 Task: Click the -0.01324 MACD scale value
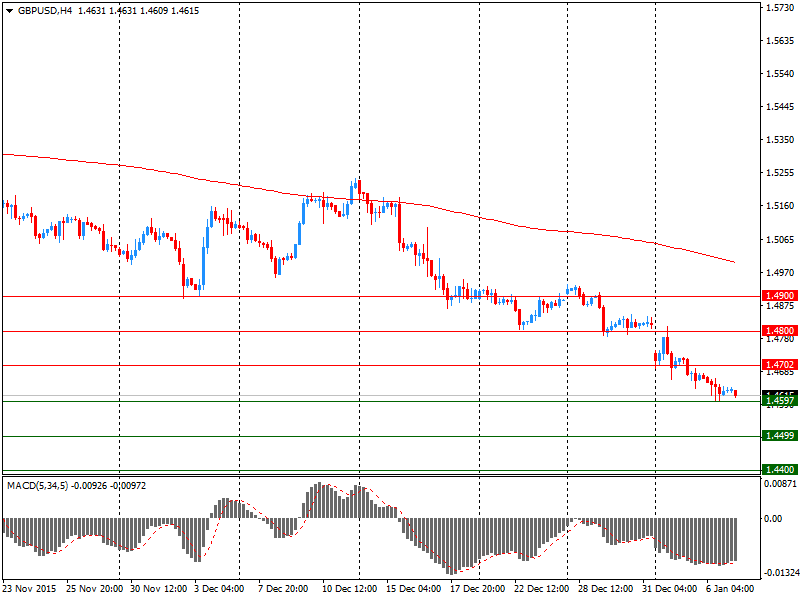[781, 573]
